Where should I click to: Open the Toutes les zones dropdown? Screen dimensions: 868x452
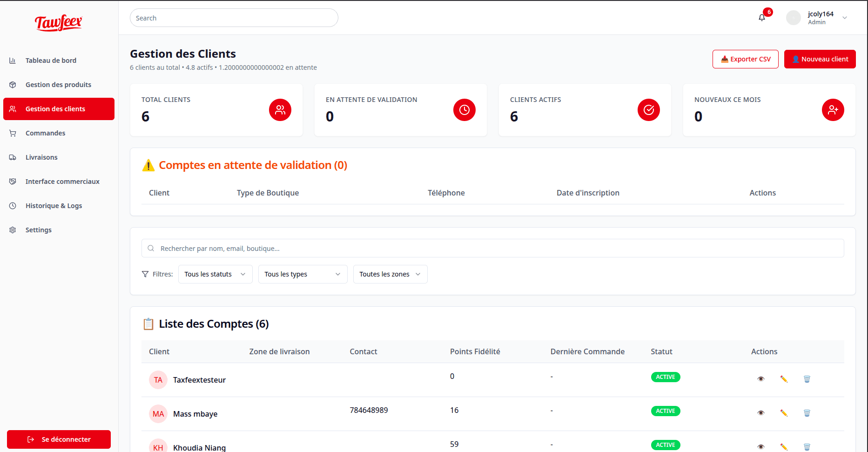(390, 274)
